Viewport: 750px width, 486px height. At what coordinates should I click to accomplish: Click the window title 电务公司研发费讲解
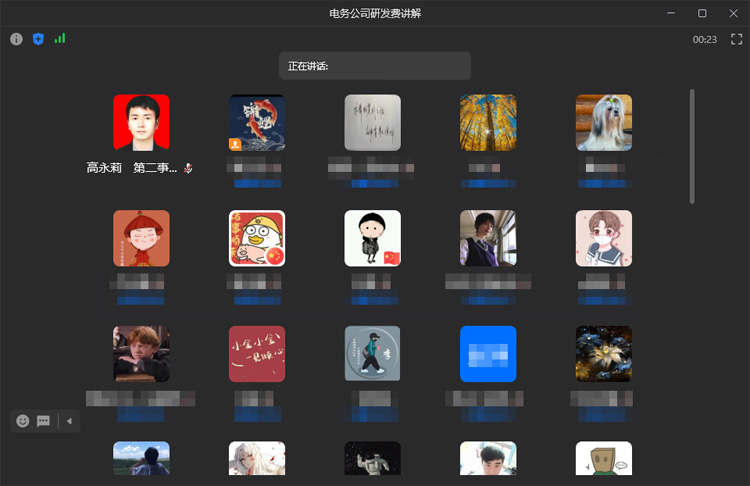click(375, 13)
